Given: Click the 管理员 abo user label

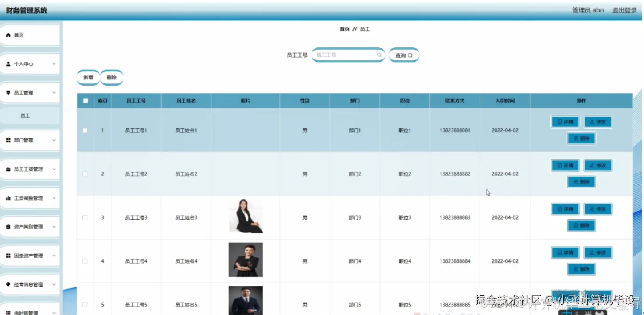Looking at the screenshot, I should (588, 10).
